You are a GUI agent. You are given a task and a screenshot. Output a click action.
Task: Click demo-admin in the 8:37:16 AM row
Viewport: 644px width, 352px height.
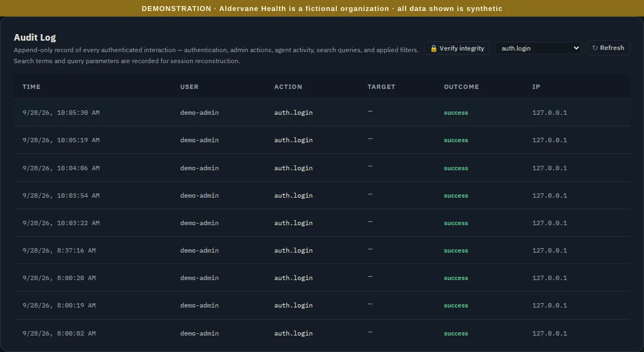click(x=199, y=250)
